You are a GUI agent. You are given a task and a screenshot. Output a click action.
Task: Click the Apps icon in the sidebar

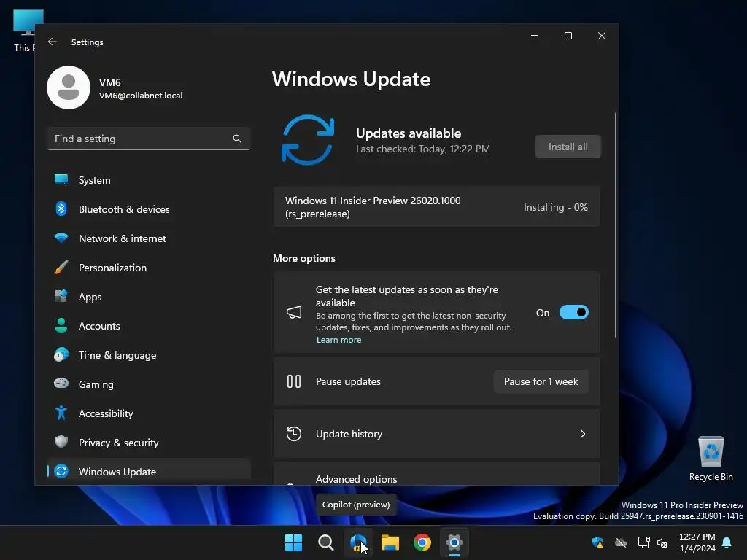pyautogui.click(x=61, y=296)
